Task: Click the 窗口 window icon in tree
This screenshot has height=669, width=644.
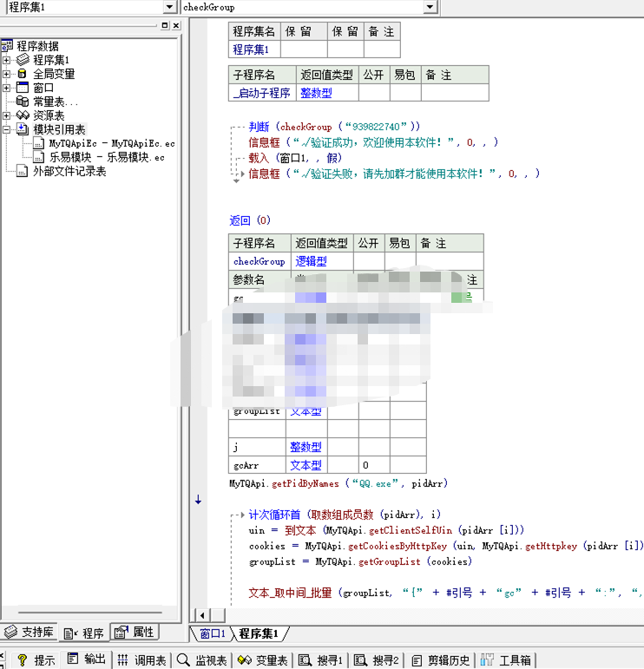Action: (23, 88)
